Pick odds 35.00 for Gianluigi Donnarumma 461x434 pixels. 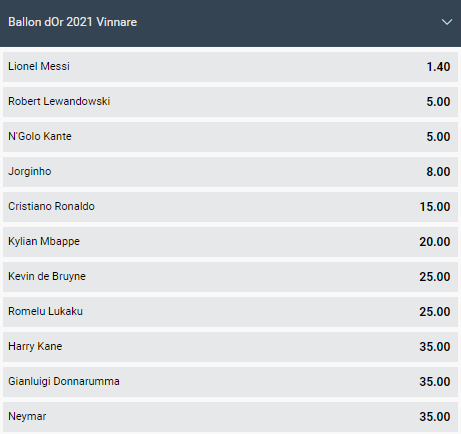(x=435, y=382)
